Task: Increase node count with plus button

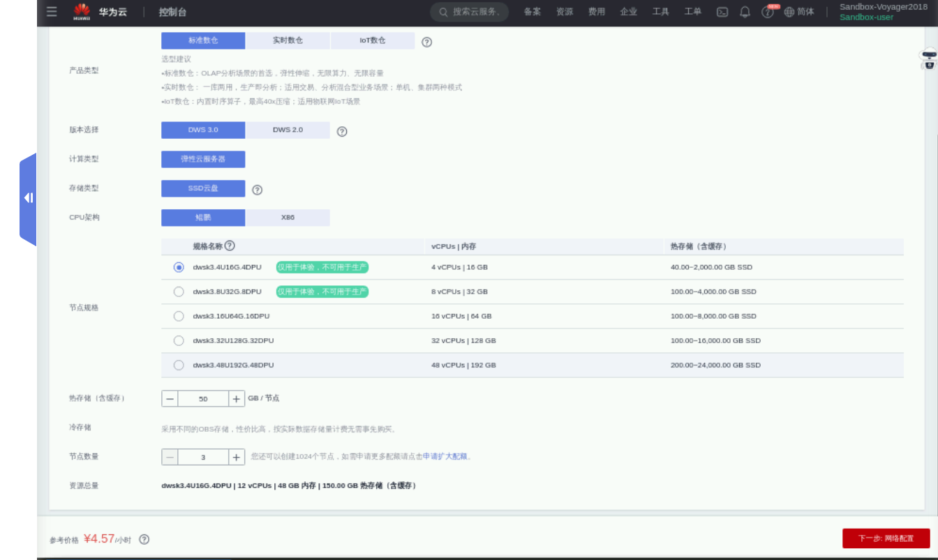Action: tap(237, 457)
